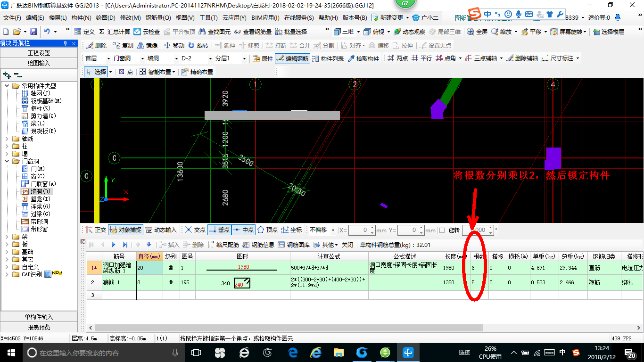Check the 旋转 rotation checkbox
Image resolution: width=644 pixels, height=362 pixels.
pyautogui.click(x=442, y=230)
